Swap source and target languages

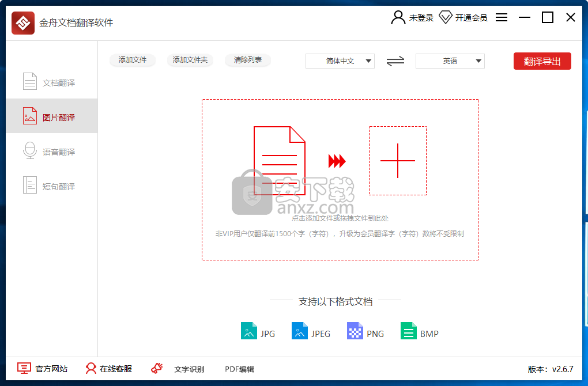395,61
